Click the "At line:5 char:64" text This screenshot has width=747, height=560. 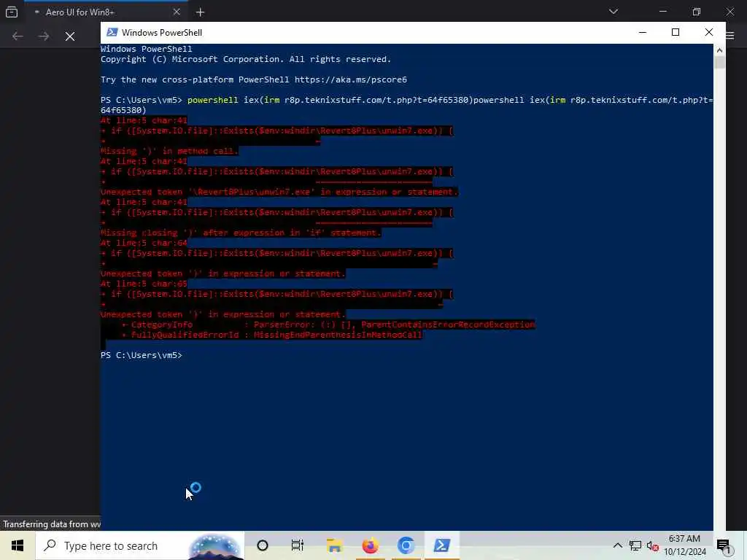pos(144,243)
